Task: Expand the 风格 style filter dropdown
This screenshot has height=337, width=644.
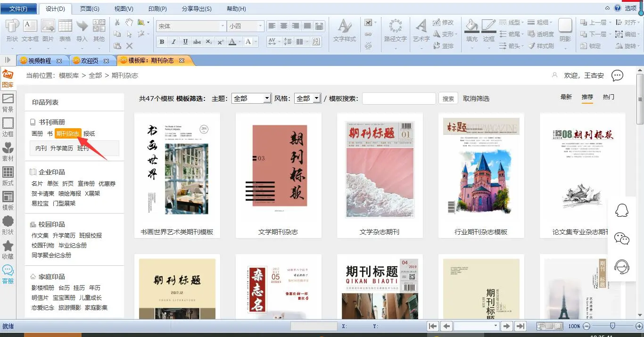Action: pyautogui.click(x=316, y=99)
